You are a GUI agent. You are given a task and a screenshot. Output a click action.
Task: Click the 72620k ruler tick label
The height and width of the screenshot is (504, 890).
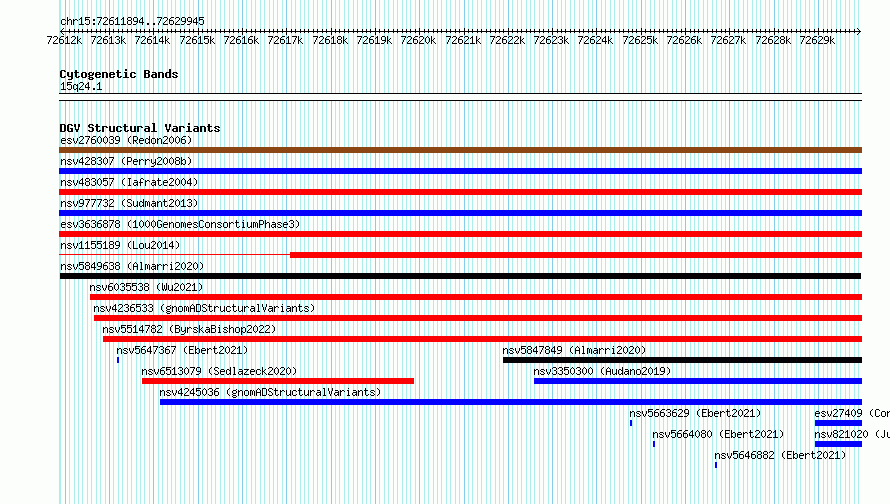point(418,40)
